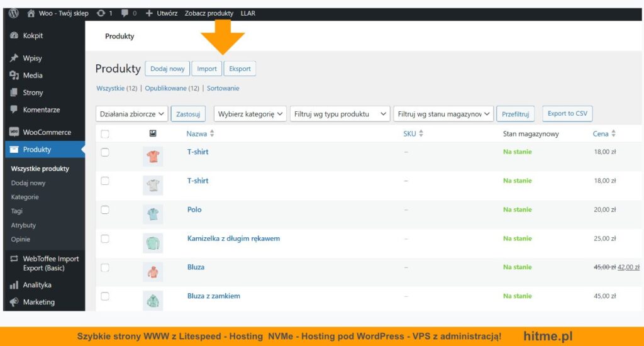Sort products by Cena column
The image size is (644, 346).
(601, 134)
